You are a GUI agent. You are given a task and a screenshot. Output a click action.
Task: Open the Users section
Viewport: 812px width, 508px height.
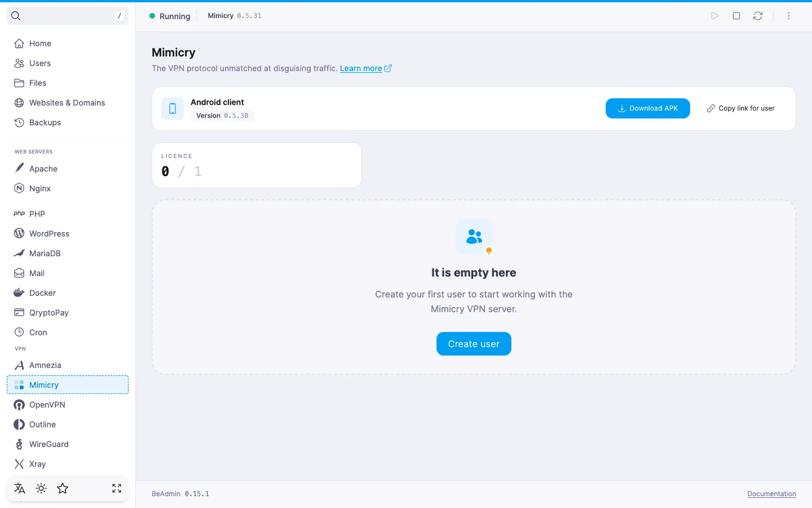pyautogui.click(x=68, y=63)
